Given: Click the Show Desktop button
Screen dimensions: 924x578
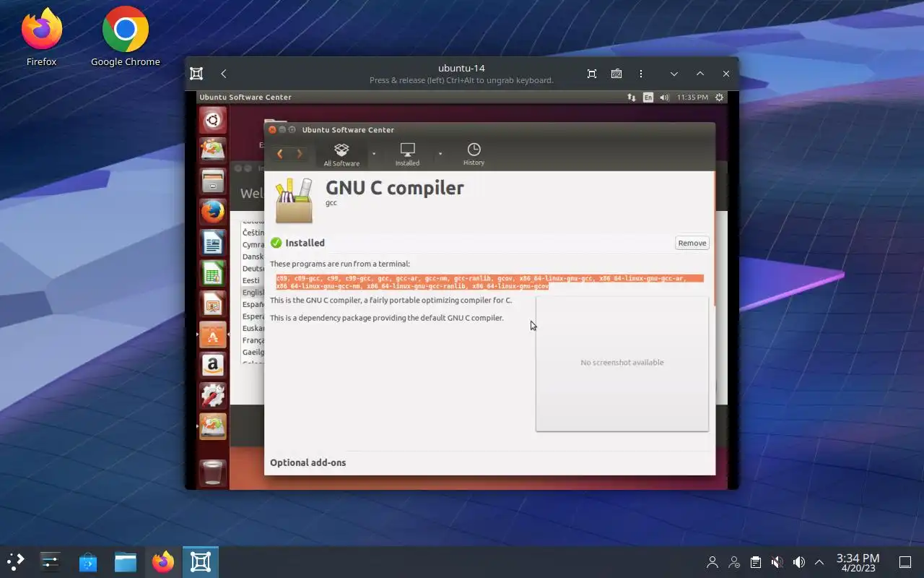Looking at the screenshot, I should pyautogui.click(x=905, y=562).
